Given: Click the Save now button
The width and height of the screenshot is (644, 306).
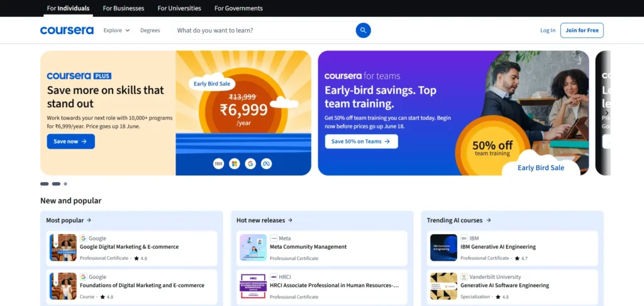Looking at the screenshot, I should [x=70, y=142].
